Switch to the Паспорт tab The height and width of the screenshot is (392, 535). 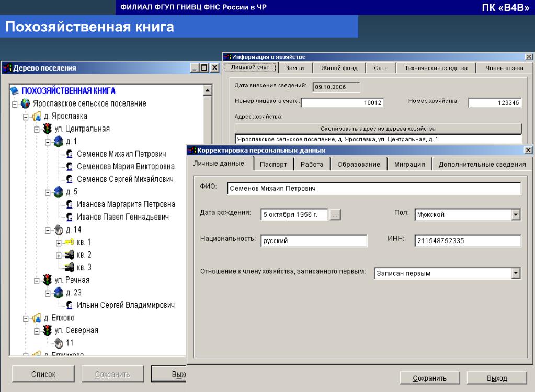274,164
